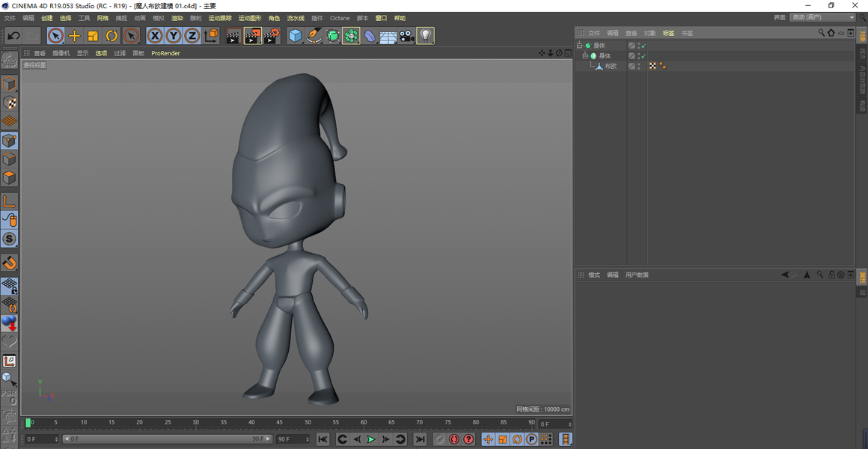Toggle the Z axis lock
The width and height of the screenshot is (868, 449).
click(192, 36)
